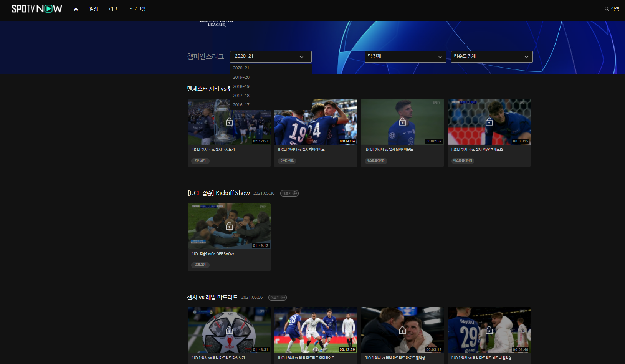Viewport: 625px width, 364px height.
Task: Click lock icon on 첼시 vs 레알 마드리드 다시보기
Action: [229, 330]
